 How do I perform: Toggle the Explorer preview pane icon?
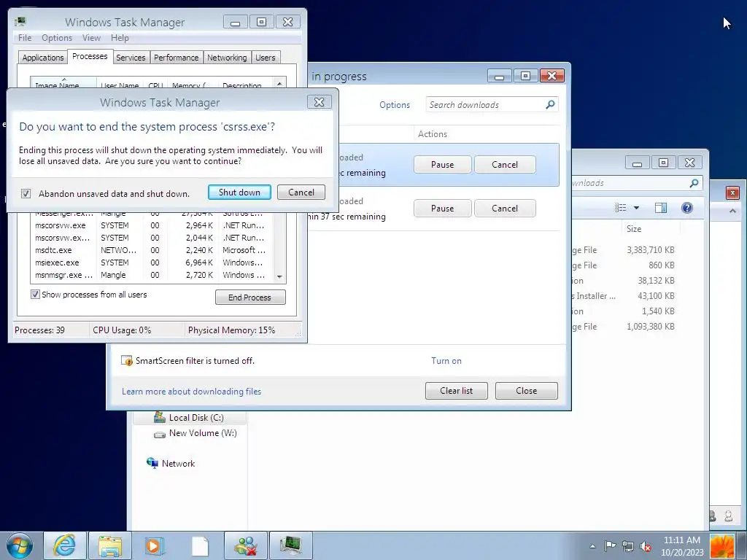tap(661, 208)
